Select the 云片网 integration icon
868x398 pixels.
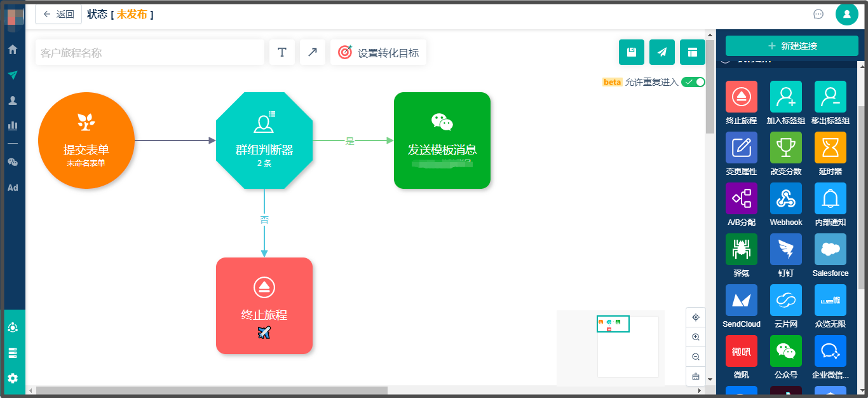786,300
